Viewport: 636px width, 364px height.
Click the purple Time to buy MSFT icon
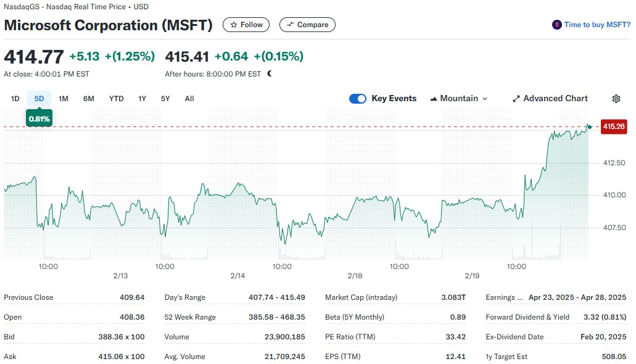[x=557, y=25]
